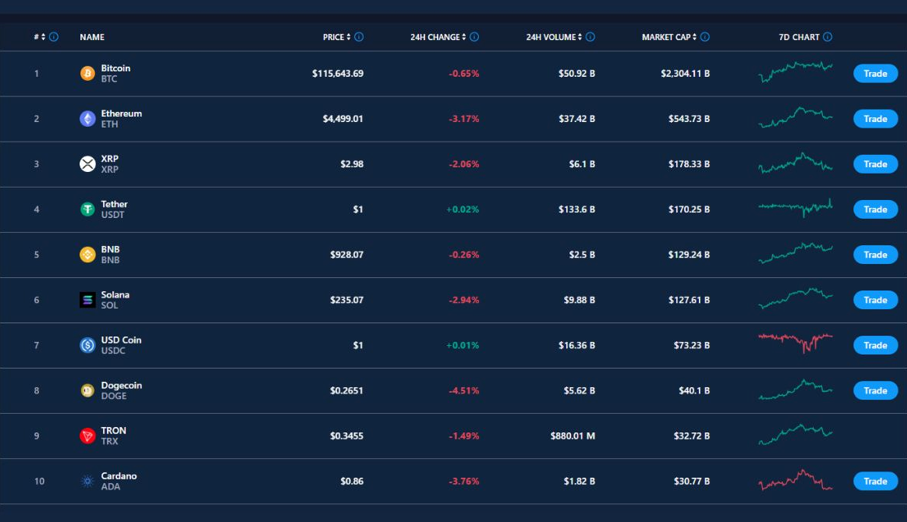Sort by 24H Volume column arrows
Screen dimensions: 907x522
pyautogui.click(x=580, y=37)
